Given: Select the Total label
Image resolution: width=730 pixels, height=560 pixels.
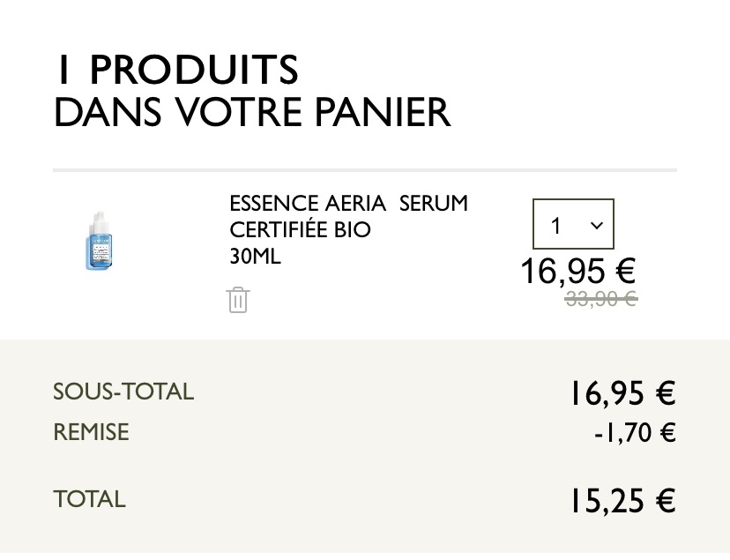Looking at the screenshot, I should point(89,499).
